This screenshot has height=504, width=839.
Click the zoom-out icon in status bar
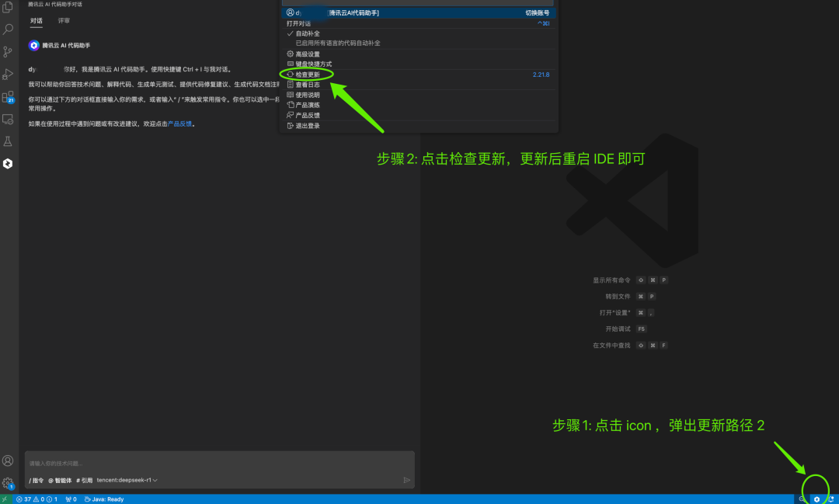point(802,499)
